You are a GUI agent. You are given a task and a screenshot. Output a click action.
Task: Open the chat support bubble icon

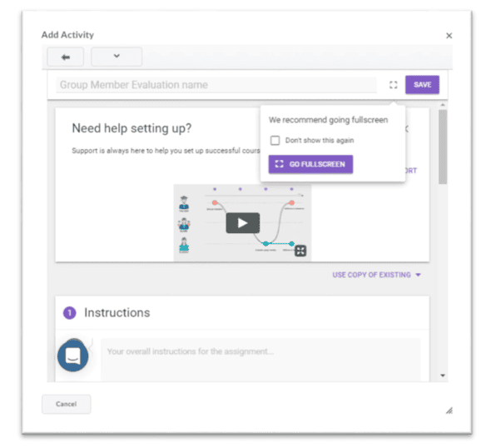73,356
